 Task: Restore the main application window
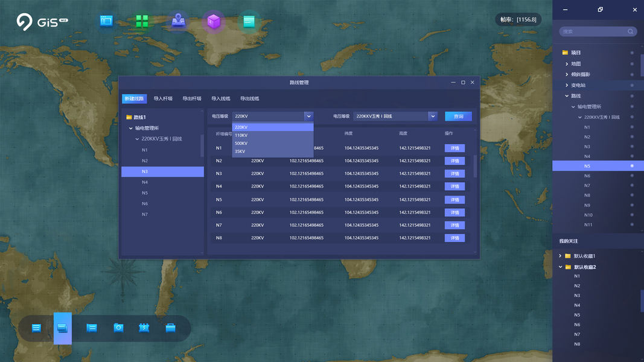tap(600, 10)
